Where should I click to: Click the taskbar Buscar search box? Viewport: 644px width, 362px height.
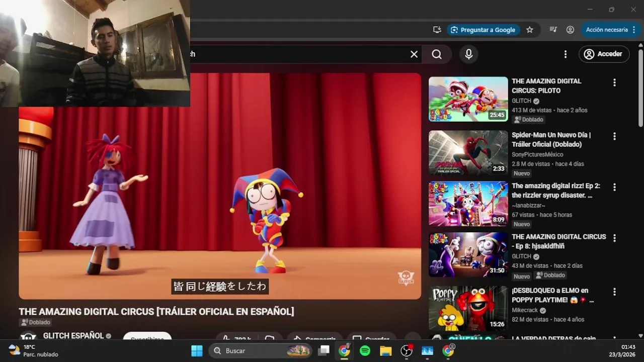pos(261,350)
